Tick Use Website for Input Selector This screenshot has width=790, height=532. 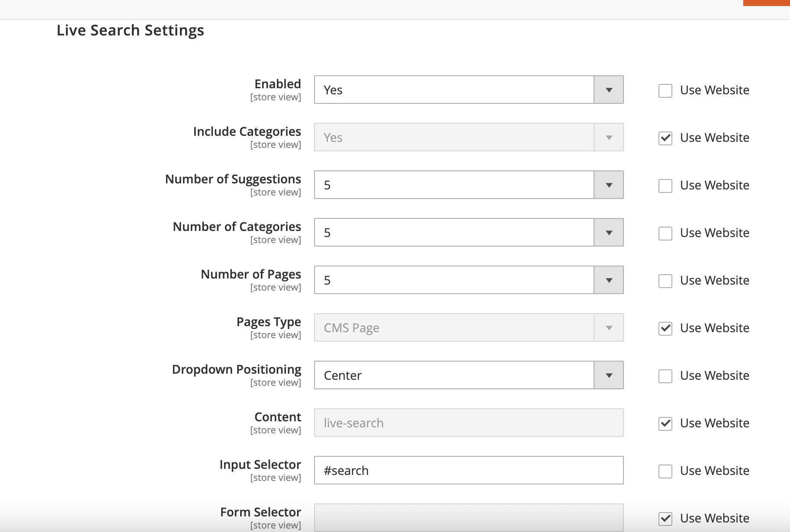665,471
